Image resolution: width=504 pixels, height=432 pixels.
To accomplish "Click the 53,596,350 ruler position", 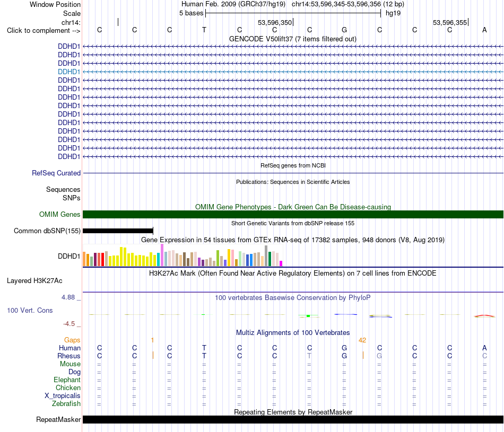I will [275, 22].
